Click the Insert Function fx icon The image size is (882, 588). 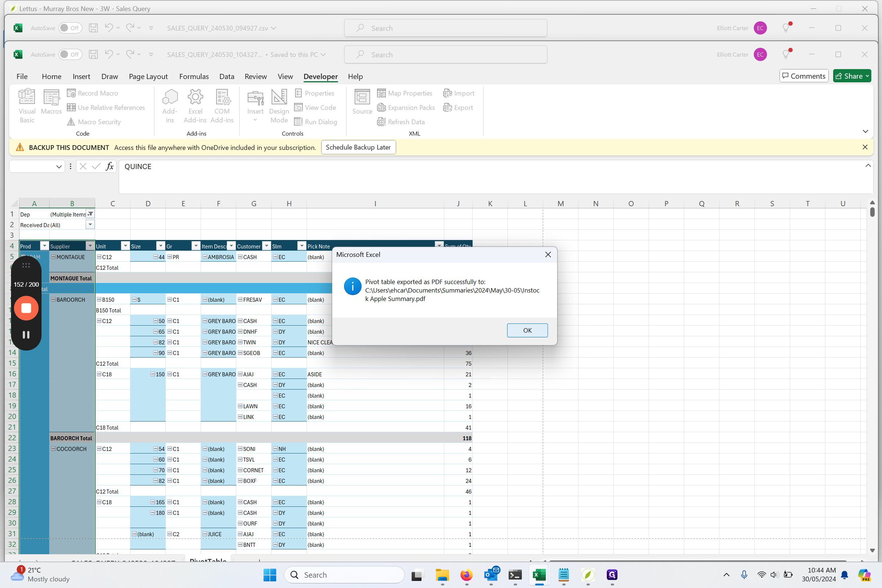[110, 166]
